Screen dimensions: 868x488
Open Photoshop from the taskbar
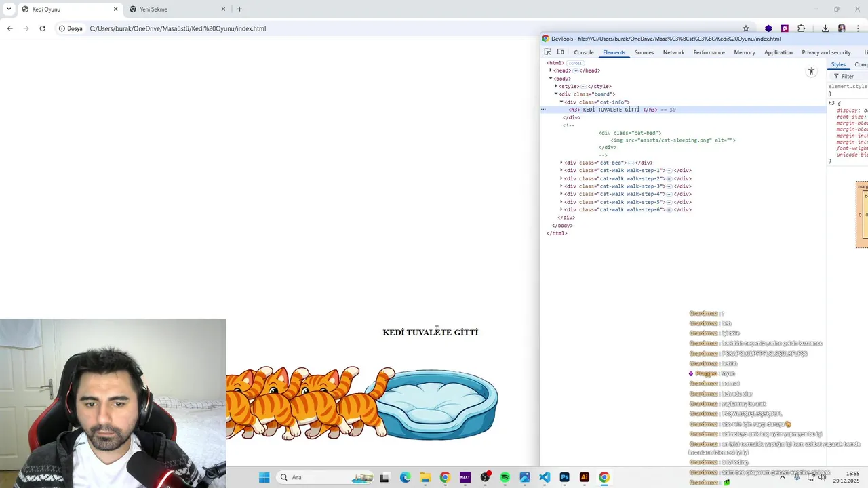click(x=564, y=477)
